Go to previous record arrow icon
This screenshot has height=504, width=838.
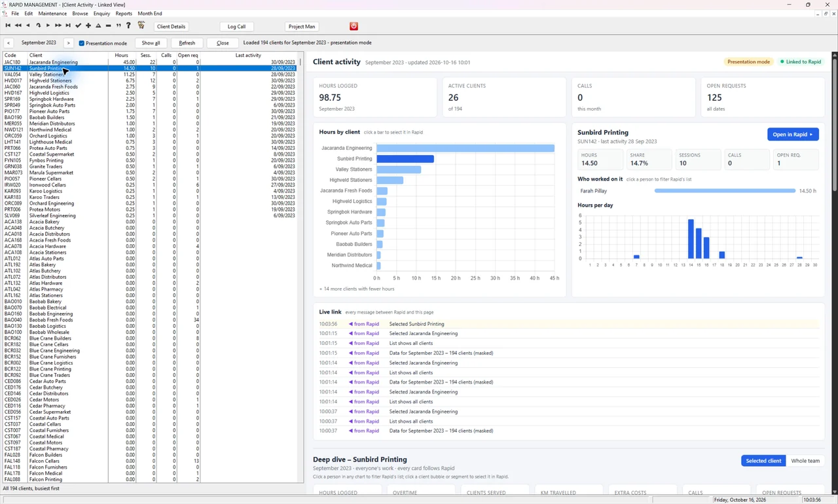[27, 26]
